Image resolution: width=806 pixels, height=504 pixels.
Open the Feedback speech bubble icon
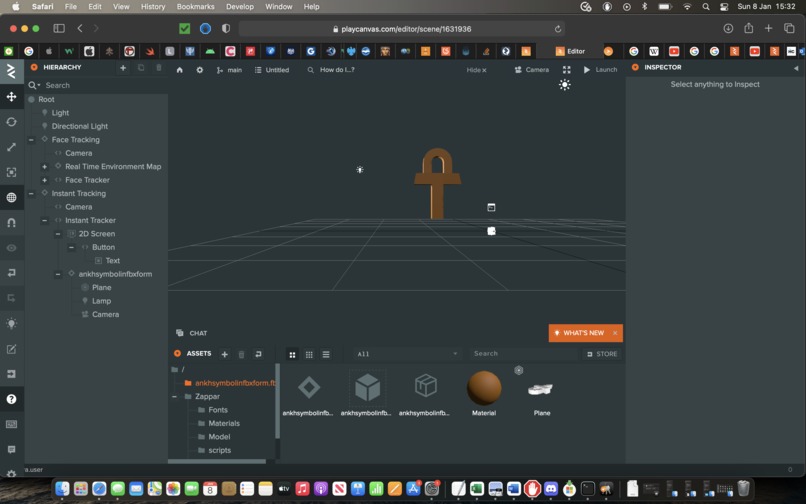click(x=11, y=449)
